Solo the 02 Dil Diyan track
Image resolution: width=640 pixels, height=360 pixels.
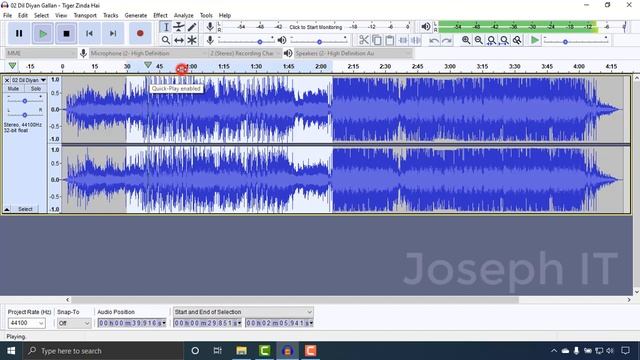pyautogui.click(x=36, y=89)
